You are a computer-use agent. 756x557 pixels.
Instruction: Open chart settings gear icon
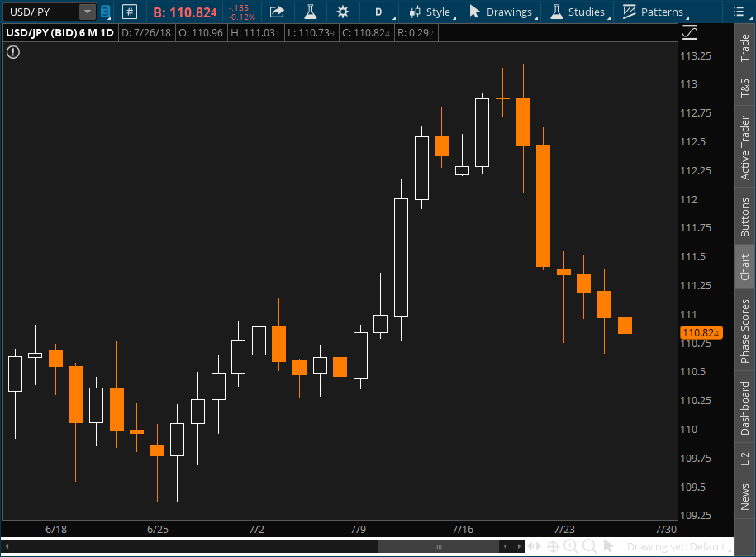(343, 12)
